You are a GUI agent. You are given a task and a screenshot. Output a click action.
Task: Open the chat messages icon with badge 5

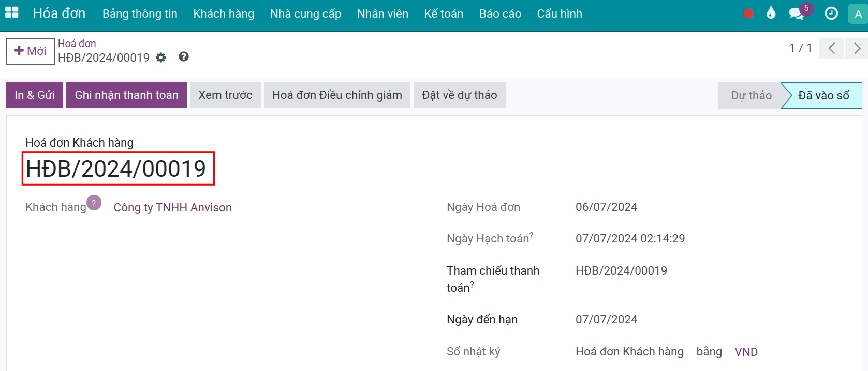797,14
